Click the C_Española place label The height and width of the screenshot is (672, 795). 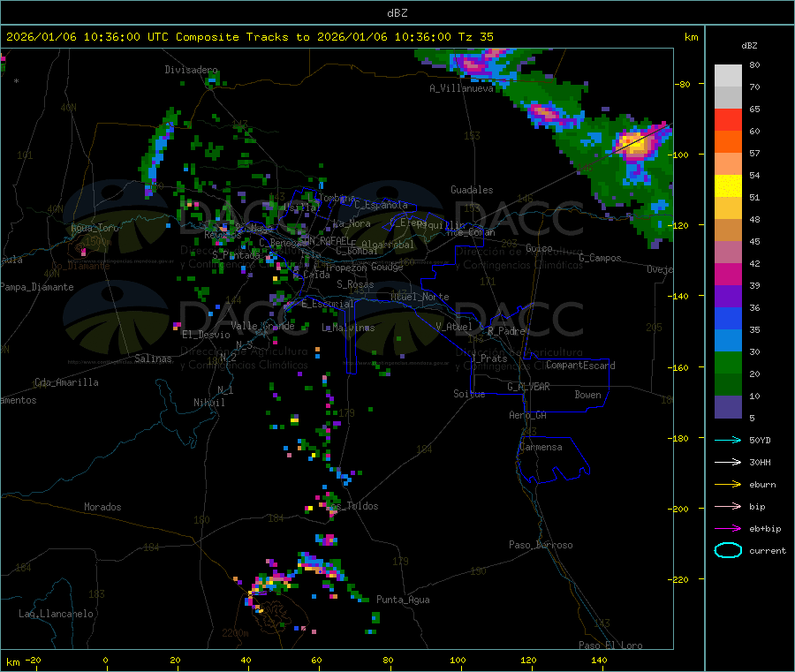[381, 205]
